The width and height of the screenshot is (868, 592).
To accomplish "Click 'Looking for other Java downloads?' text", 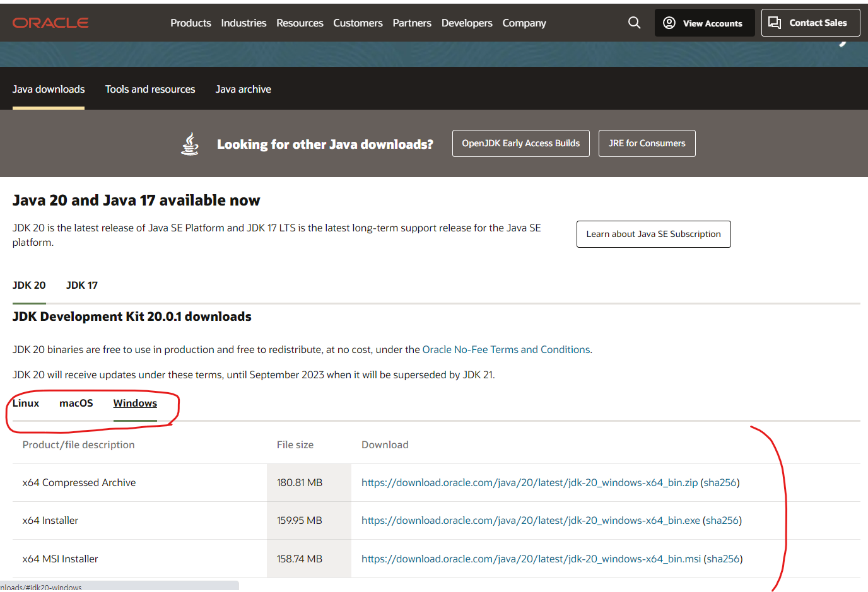I will click(325, 144).
